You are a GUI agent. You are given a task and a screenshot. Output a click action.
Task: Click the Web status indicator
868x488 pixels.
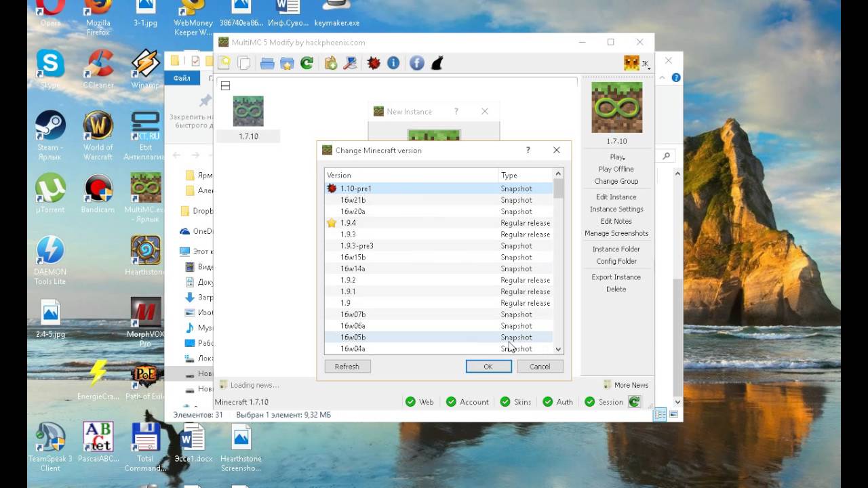[420, 402]
